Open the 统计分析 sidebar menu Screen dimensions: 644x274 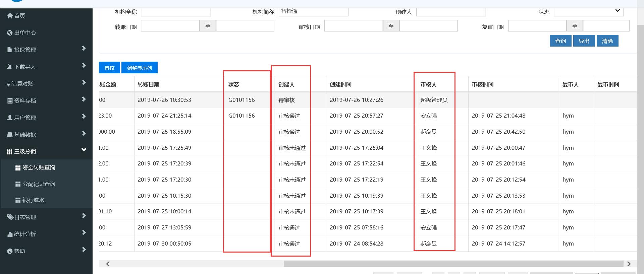pyautogui.click(x=25, y=234)
